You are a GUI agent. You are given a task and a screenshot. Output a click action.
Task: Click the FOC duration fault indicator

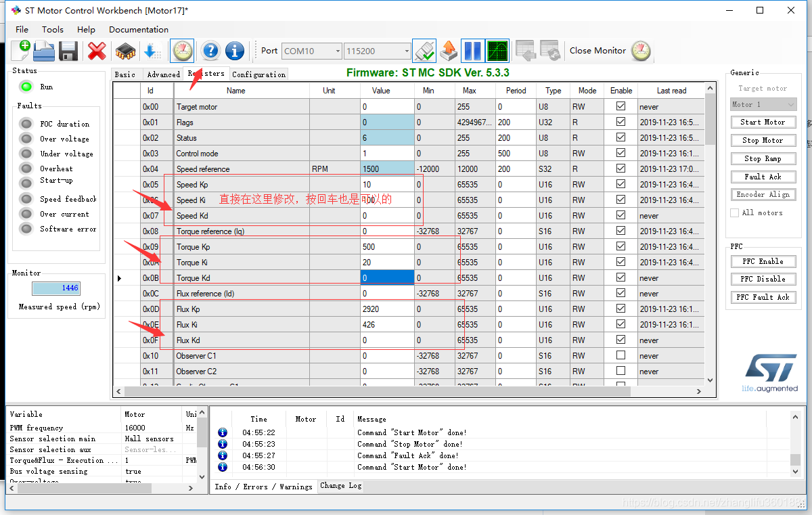26,124
